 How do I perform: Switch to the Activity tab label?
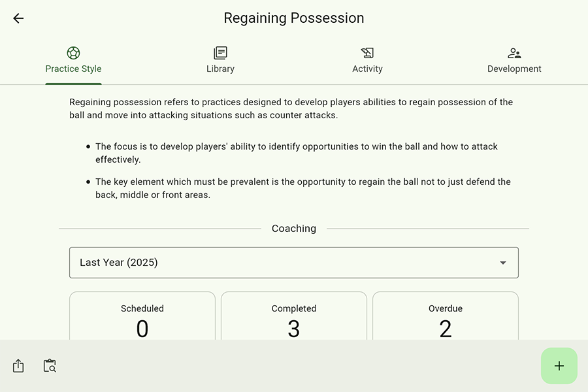(x=367, y=69)
